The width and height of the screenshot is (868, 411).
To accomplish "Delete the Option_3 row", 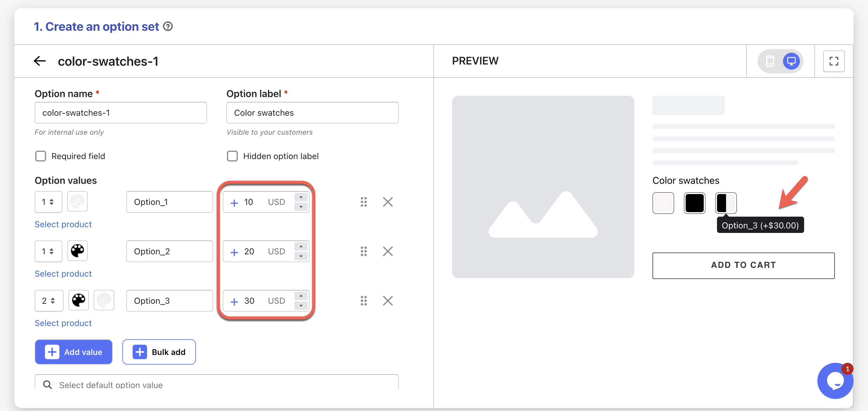I will pyautogui.click(x=388, y=300).
